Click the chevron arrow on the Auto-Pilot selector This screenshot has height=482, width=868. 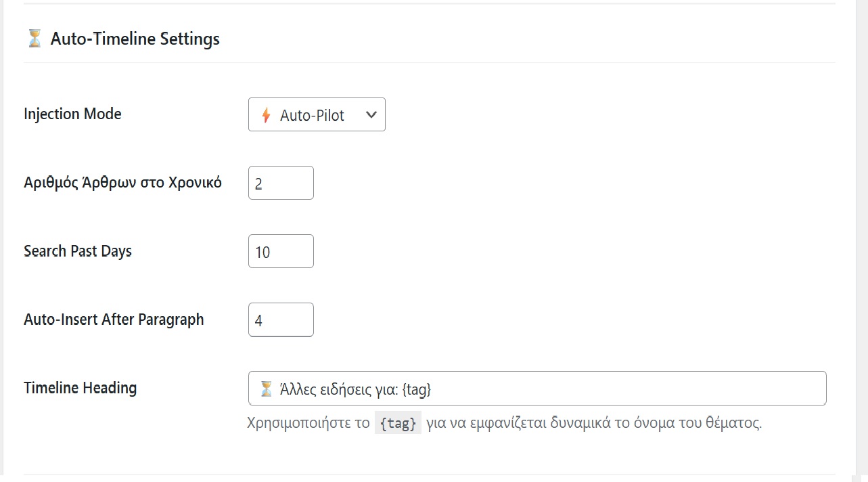click(x=371, y=115)
